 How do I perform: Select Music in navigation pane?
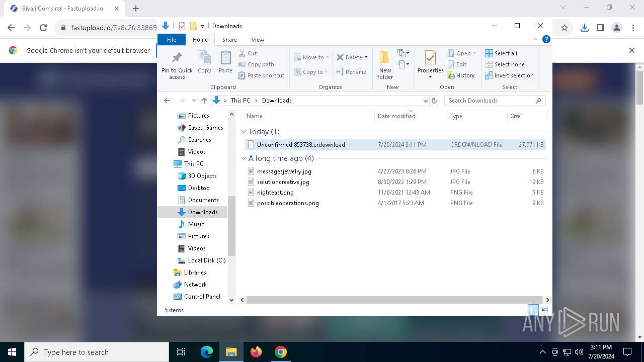[x=191, y=224]
